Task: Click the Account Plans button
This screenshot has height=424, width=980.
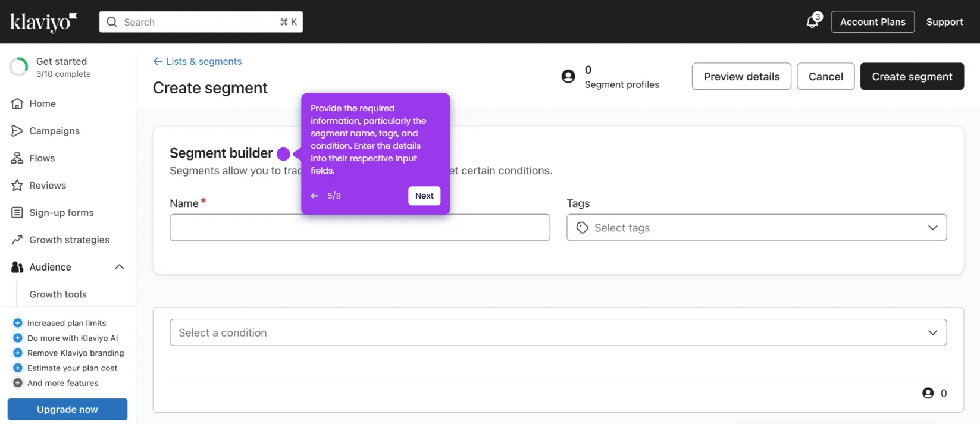Action: (873, 22)
